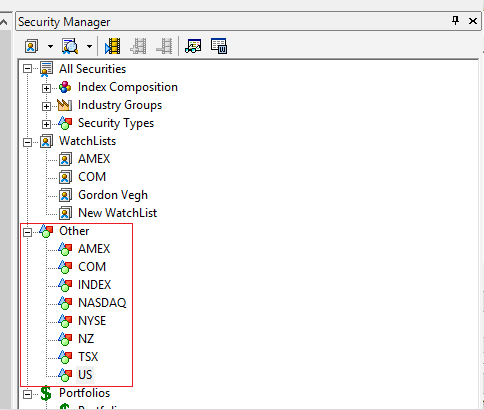Select AMEX under Other
The width and height of the screenshot is (484, 410).
tap(94, 249)
